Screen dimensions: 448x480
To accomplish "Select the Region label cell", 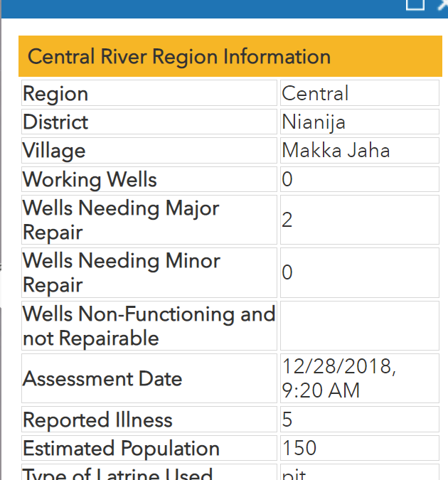I will [149, 93].
